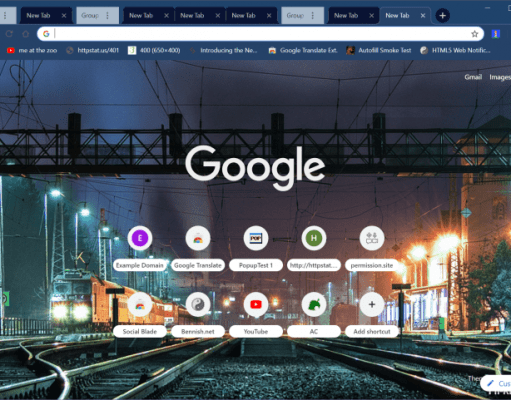
Task: Open the extension icon beside the address bar
Action: tap(496, 34)
